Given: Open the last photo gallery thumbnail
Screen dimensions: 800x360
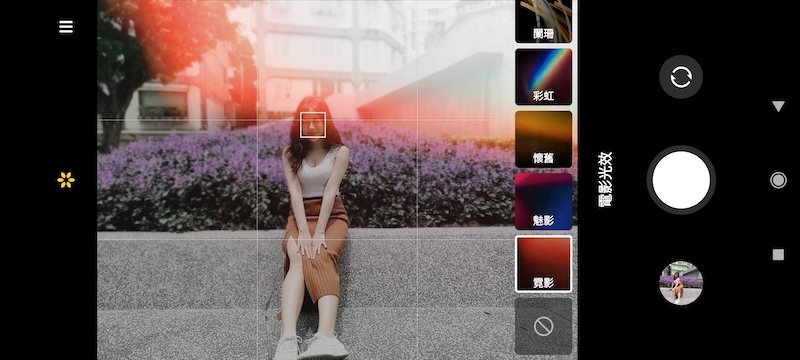Looking at the screenshot, I should click(x=681, y=283).
